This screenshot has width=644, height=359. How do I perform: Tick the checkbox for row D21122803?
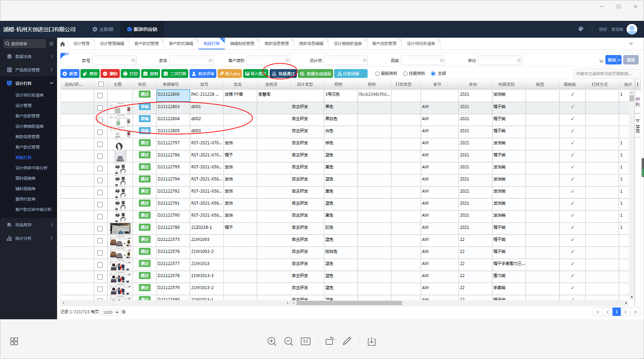coord(100,108)
